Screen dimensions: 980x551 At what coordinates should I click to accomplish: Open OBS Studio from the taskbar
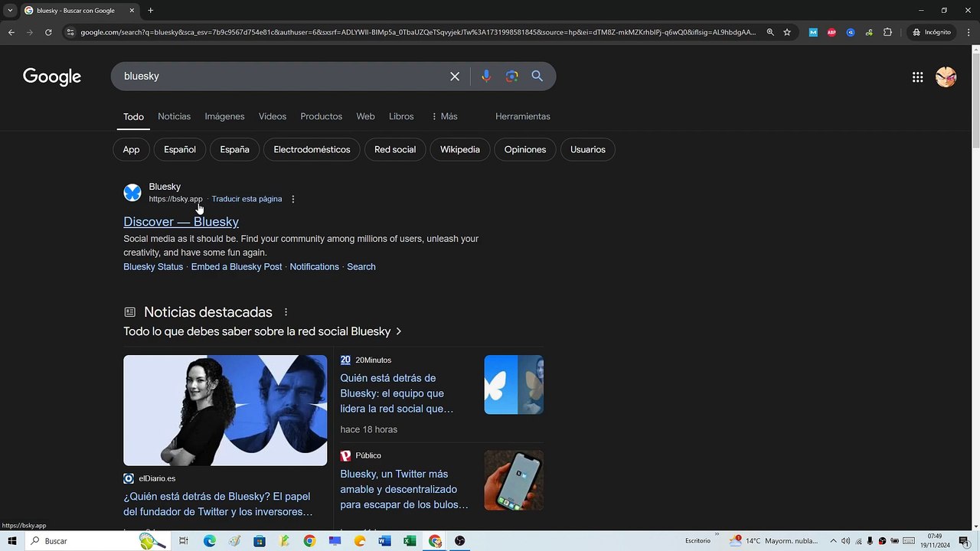[459, 541]
